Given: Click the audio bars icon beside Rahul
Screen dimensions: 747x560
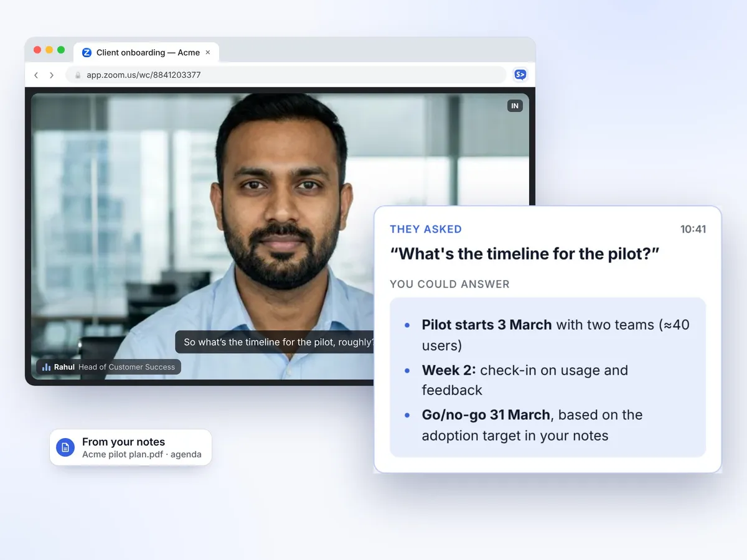Looking at the screenshot, I should (x=46, y=367).
